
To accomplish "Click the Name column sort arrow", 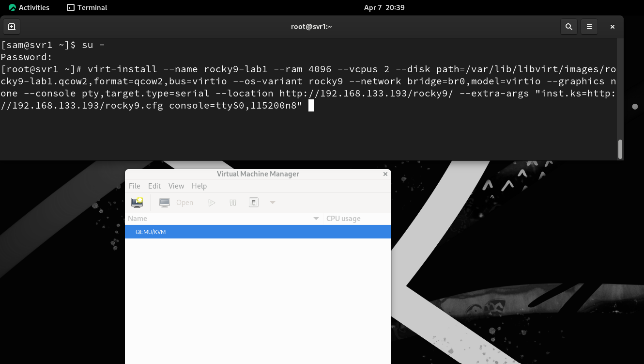I will (x=316, y=219).
